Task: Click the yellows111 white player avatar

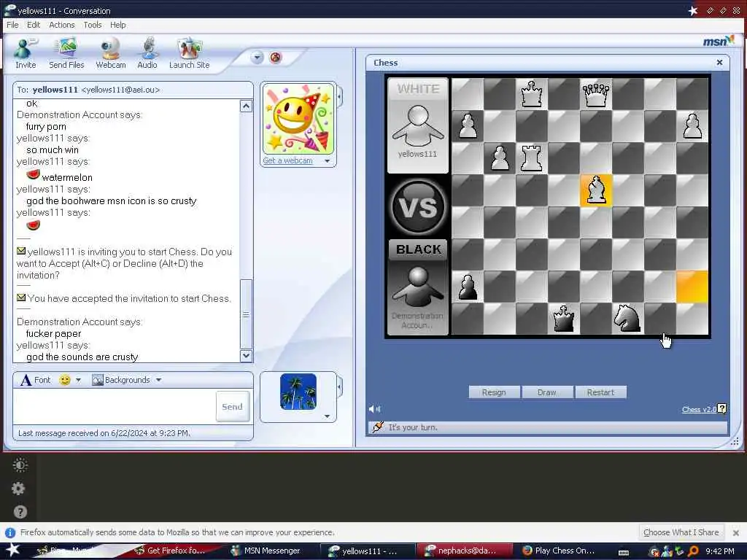Action: [418, 125]
